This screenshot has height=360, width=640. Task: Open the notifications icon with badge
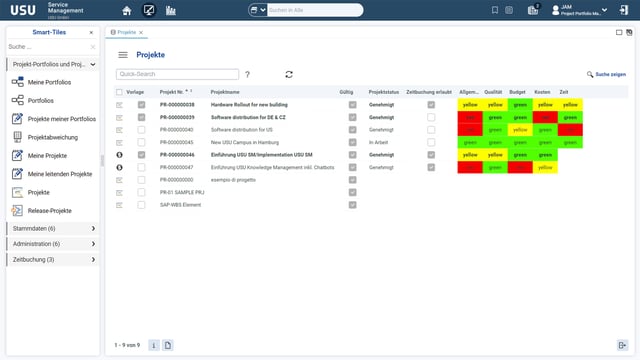point(533,10)
